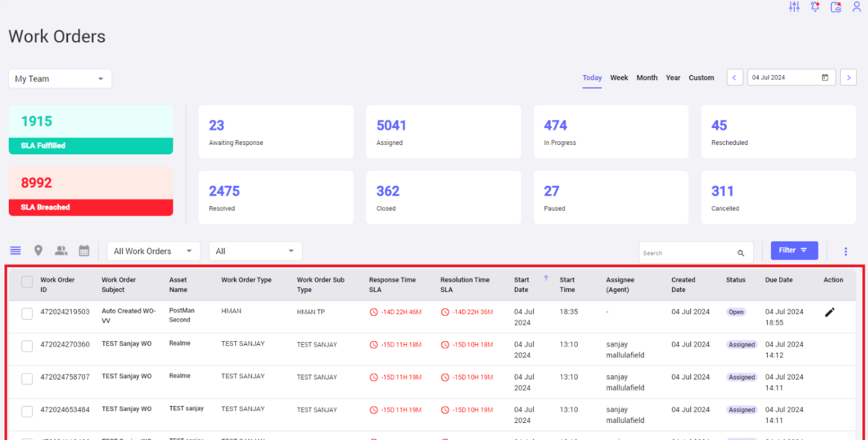Switch to map location view icon
The height and width of the screenshot is (440, 868).
point(38,251)
